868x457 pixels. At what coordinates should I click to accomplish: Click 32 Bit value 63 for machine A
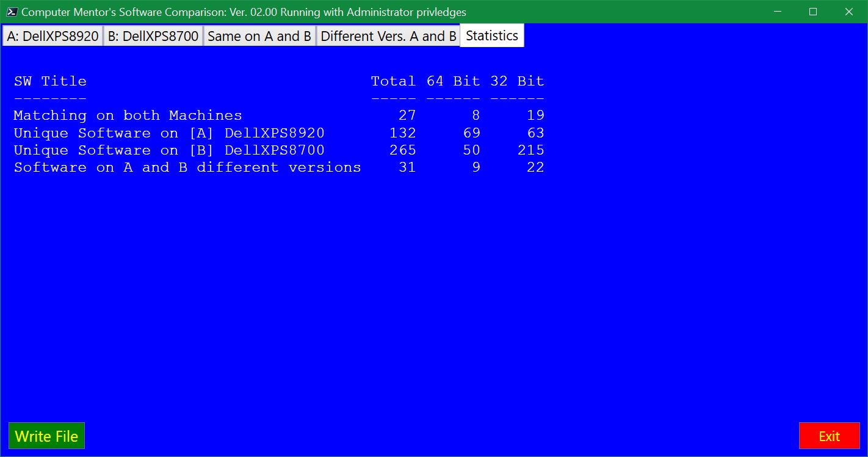535,133
